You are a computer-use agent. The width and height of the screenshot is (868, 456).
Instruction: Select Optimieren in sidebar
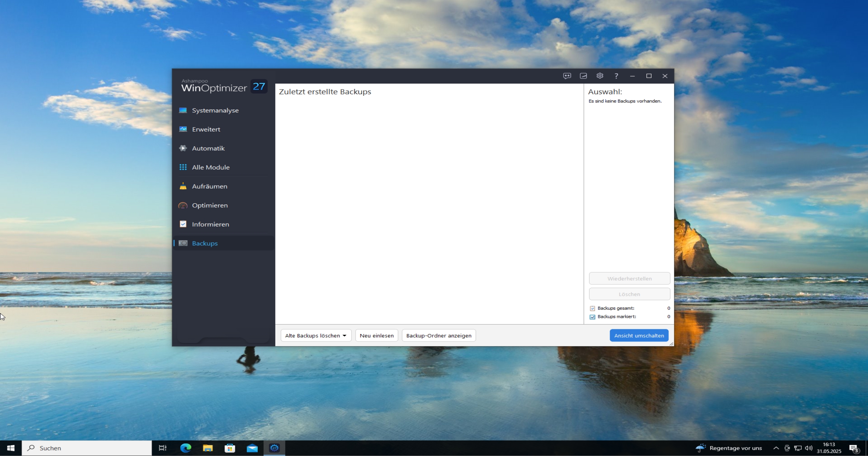click(x=224, y=205)
